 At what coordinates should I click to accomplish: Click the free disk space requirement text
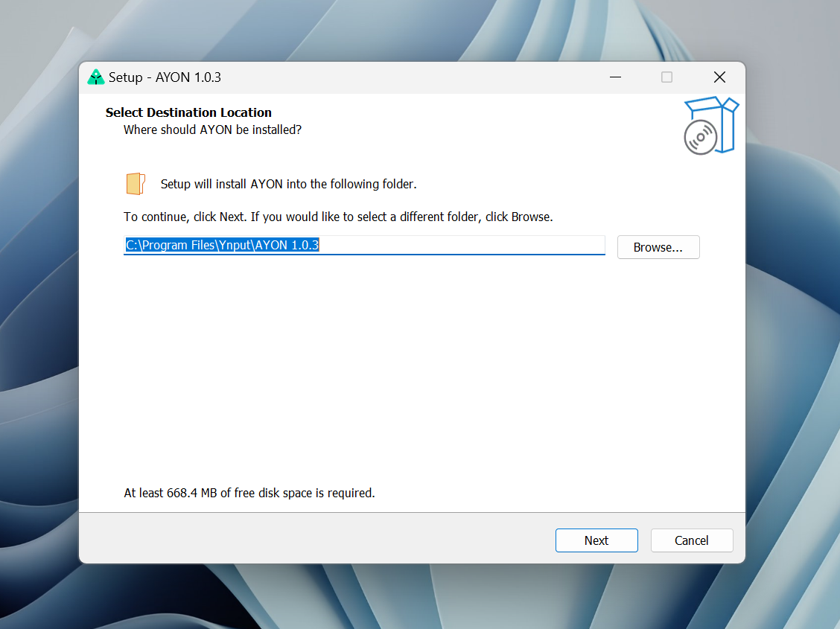[x=249, y=493]
